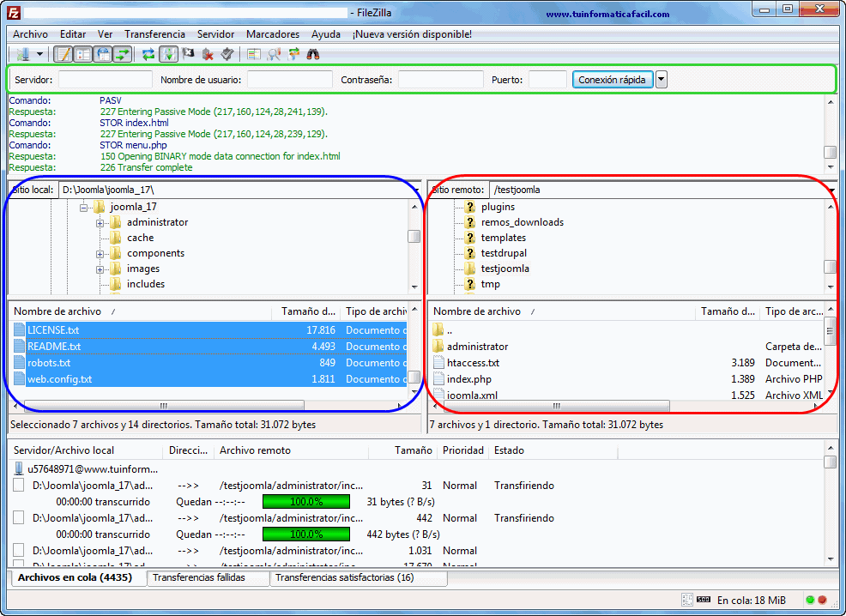Sort local files by Tamaño column

tap(307, 311)
